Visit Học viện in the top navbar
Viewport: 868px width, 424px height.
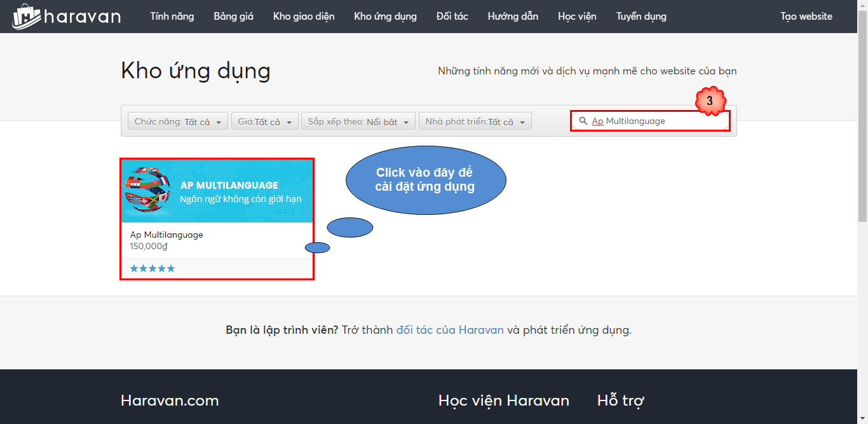pos(577,17)
